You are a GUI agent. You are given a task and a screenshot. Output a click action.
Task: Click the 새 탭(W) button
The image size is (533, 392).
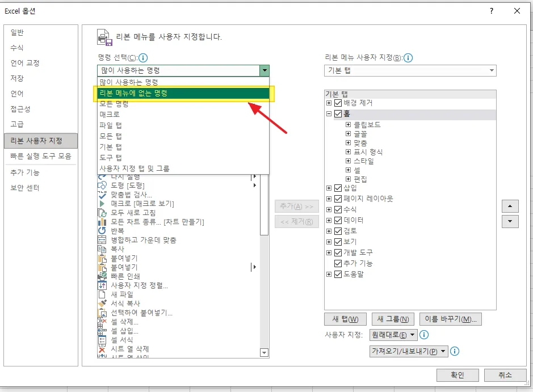(x=345, y=319)
